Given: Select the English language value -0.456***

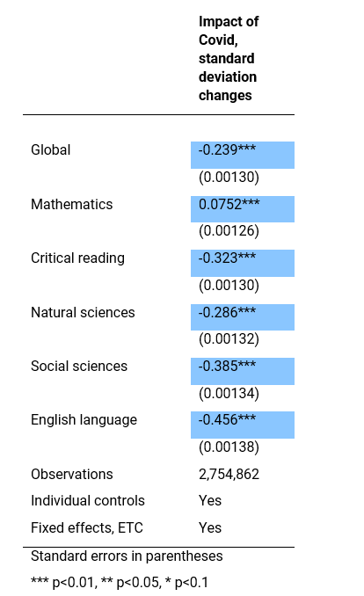Looking at the screenshot, I should (x=227, y=419).
